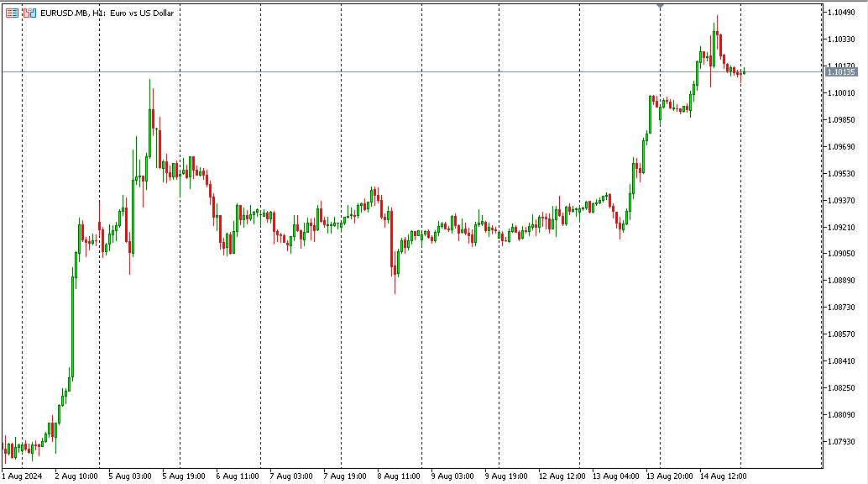Click the 1.08570 price scale label

pyautogui.click(x=841, y=334)
